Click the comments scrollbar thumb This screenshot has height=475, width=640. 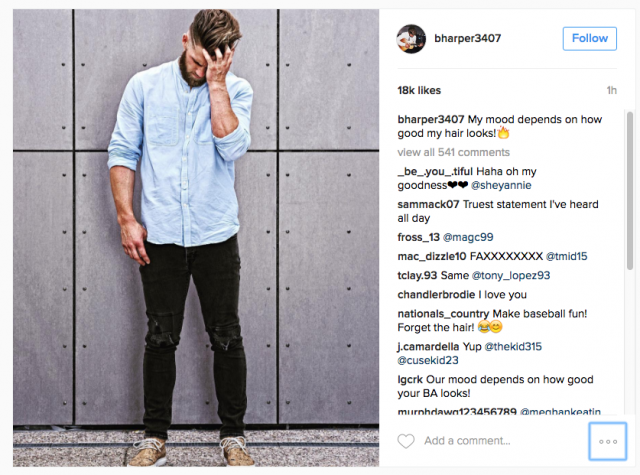[x=630, y=190]
